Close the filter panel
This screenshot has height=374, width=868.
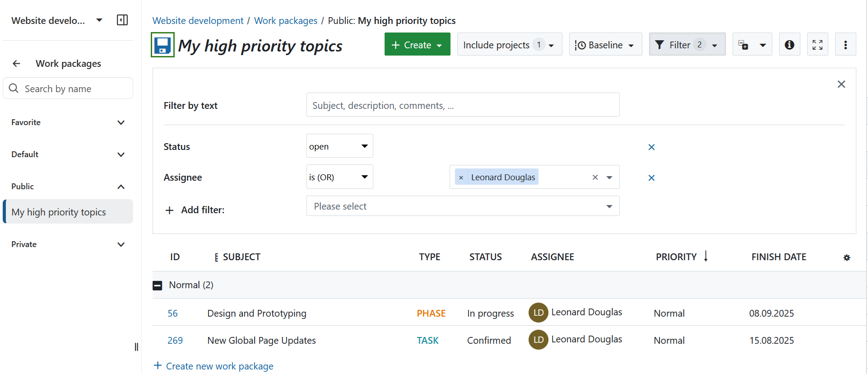pos(841,84)
